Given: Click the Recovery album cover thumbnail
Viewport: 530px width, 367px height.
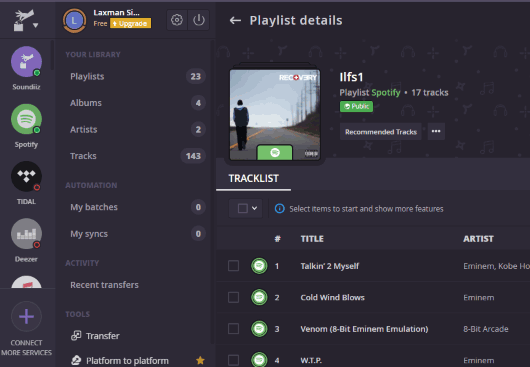Looking at the screenshot, I should pos(275,115).
